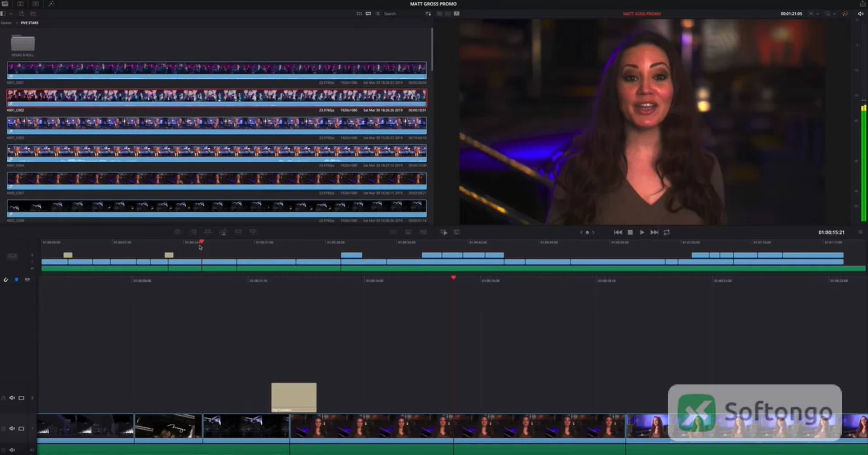Click the Source Overwrite edit icon
Screen dimensions: 868x455
pos(253,232)
